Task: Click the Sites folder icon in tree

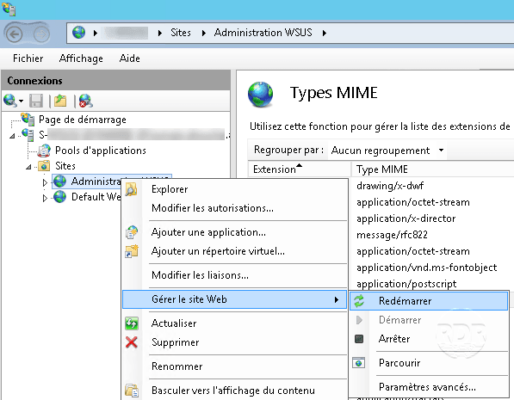Action: [44, 166]
